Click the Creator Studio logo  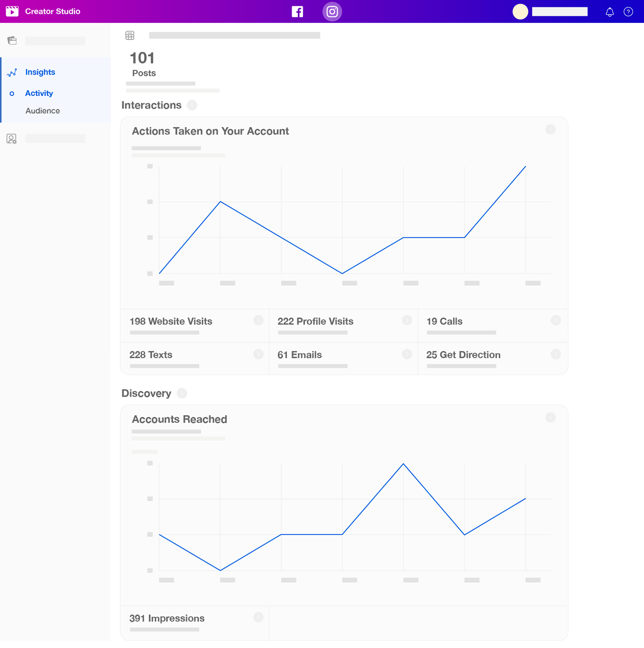tap(12, 11)
